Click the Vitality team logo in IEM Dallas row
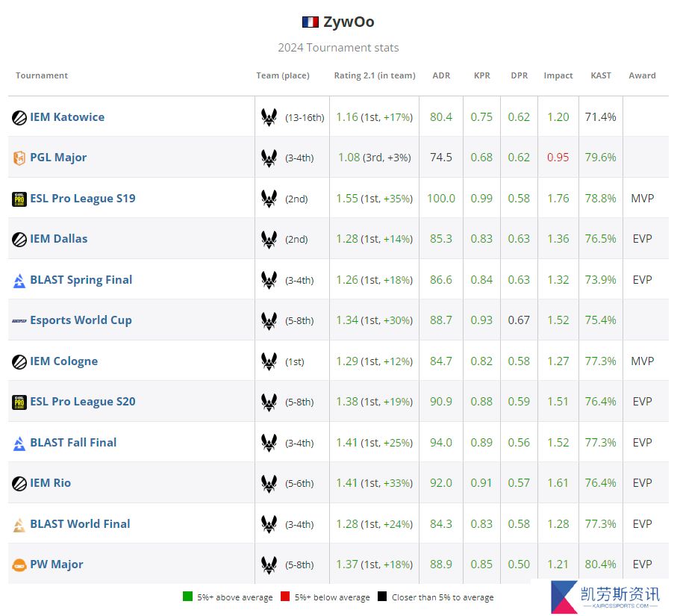Screen dimensions: 680x616 point(269,240)
